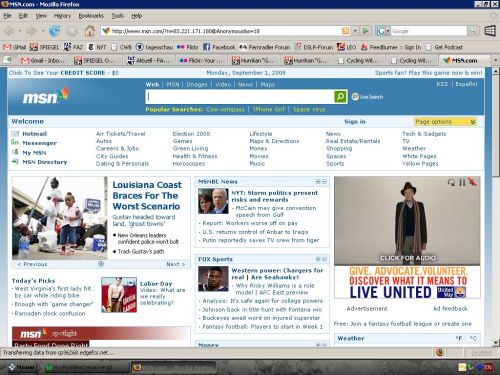Click the green Go arrow beside the address bar
Screen dimensions: 500x375
[x=366, y=31]
